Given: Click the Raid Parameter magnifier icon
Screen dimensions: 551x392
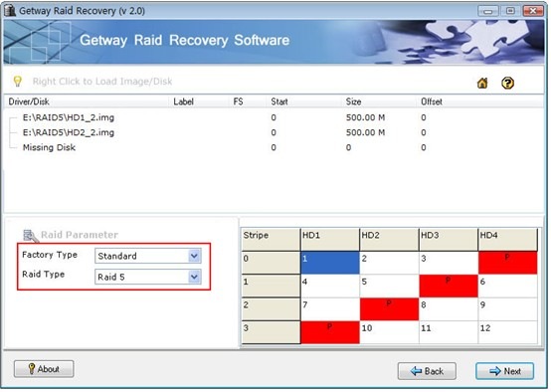Looking at the screenshot, I should pyautogui.click(x=31, y=236).
